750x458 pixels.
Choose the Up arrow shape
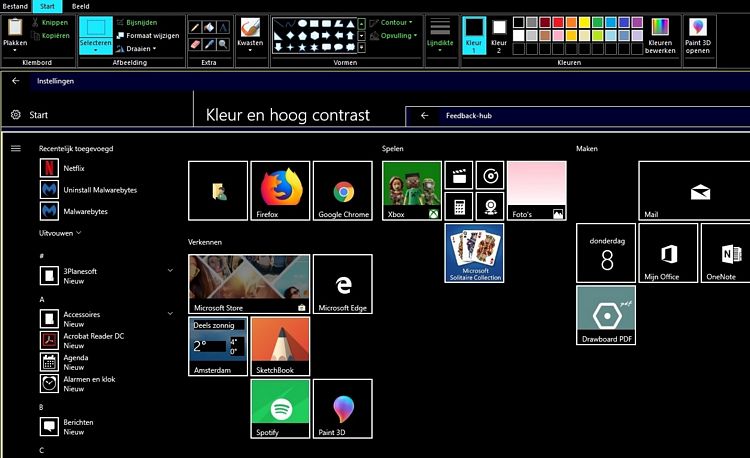coord(351,35)
